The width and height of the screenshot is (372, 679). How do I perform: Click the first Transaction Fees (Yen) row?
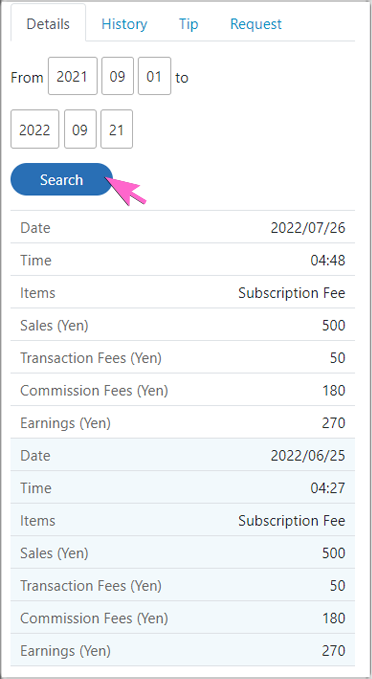click(183, 357)
